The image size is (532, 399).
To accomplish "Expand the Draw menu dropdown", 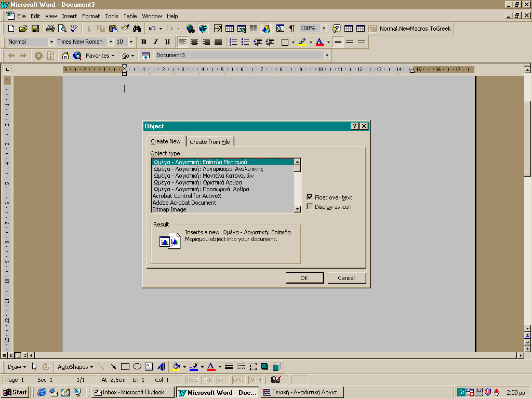I will click(x=17, y=367).
